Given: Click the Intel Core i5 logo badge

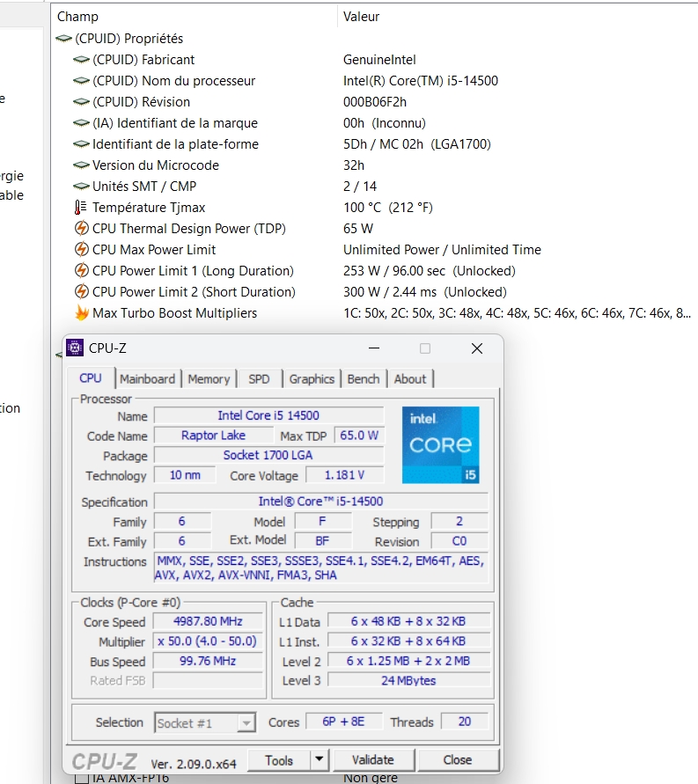Looking at the screenshot, I should pos(440,444).
